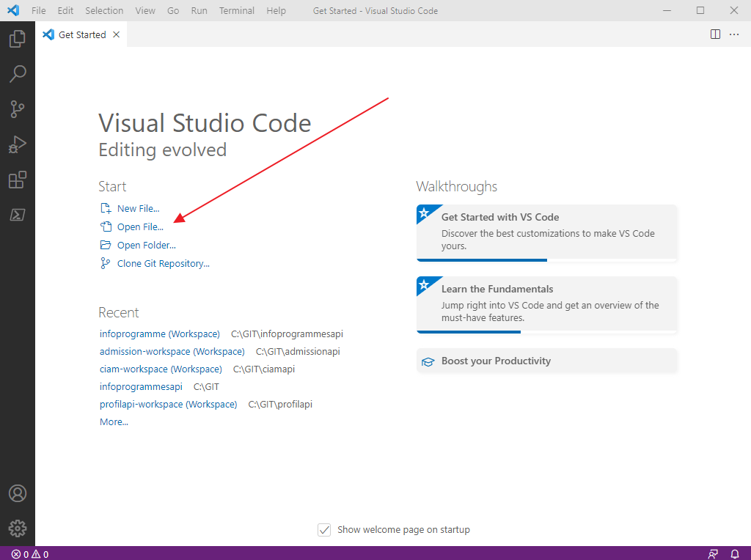Expand the More... recent items list

114,422
